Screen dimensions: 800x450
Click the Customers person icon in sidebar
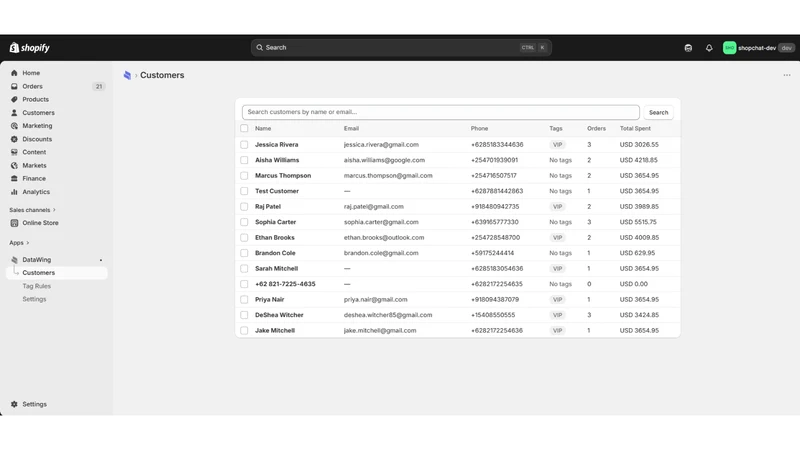pos(14,113)
